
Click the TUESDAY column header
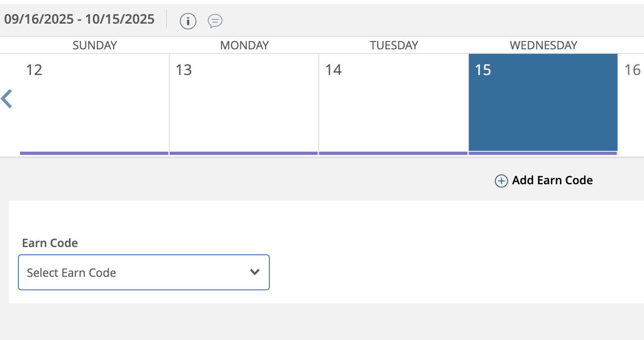click(x=394, y=45)
